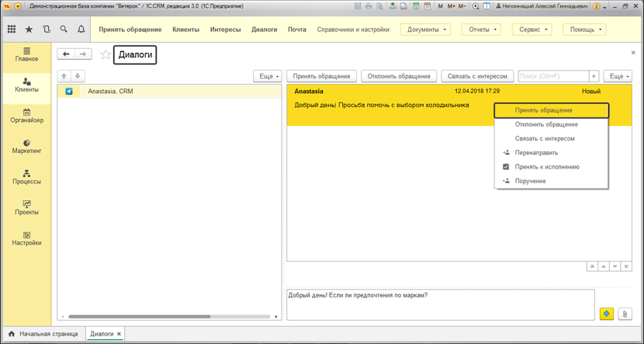Toggle Принять к исполнению in context menu
This screenshot has width=644, height=344.
coord(547,167)
